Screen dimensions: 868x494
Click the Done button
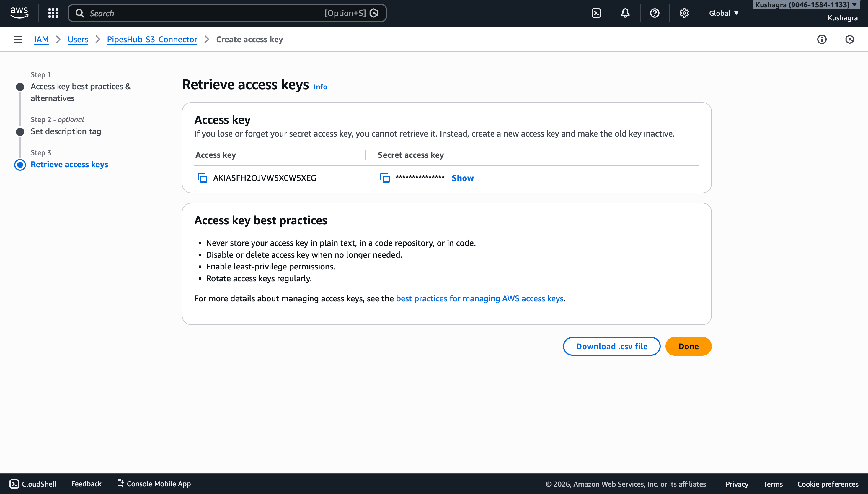point(688,346)
